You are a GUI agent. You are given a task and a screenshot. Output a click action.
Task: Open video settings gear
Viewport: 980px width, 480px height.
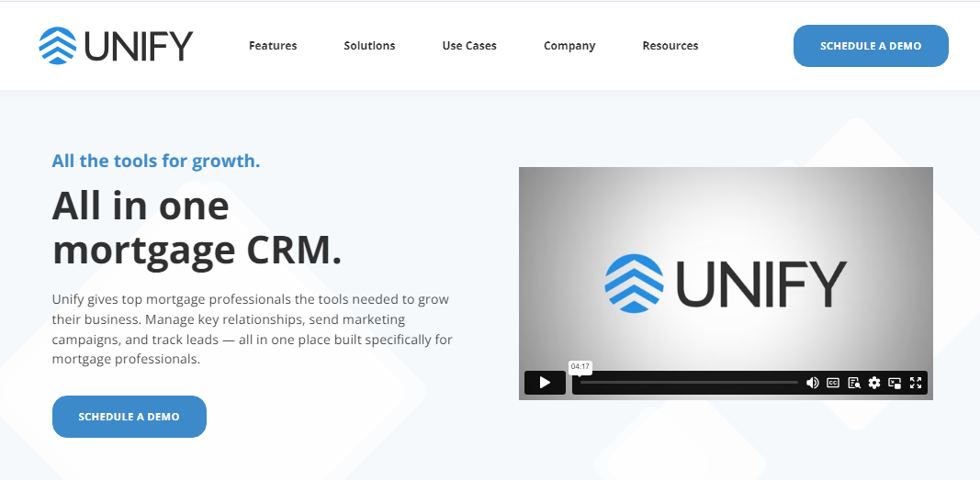coord(874,383)
